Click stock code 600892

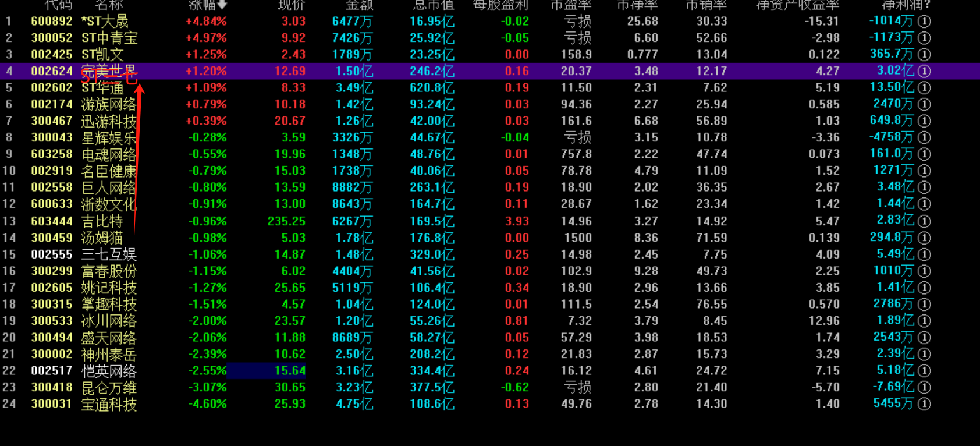point(52,22)
